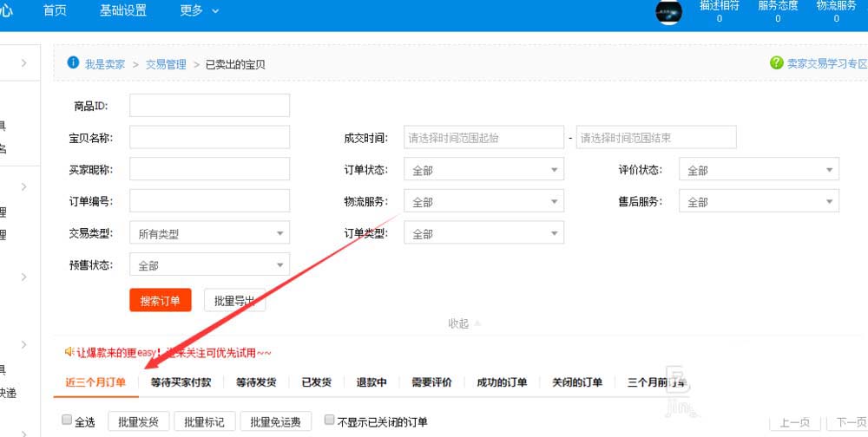The height and width of the screenshot is (437, 868).
Task: Click the 商品ID input field
Action: pos(209,106)
